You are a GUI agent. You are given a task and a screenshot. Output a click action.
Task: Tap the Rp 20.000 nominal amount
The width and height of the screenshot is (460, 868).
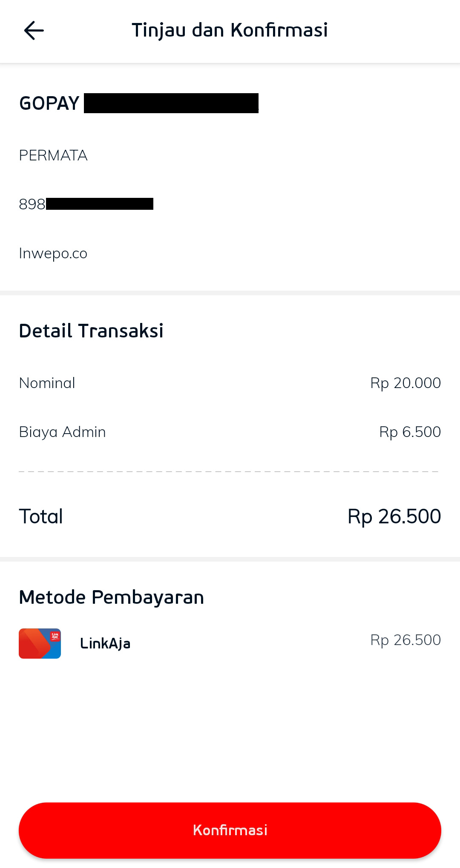(405, 383)
